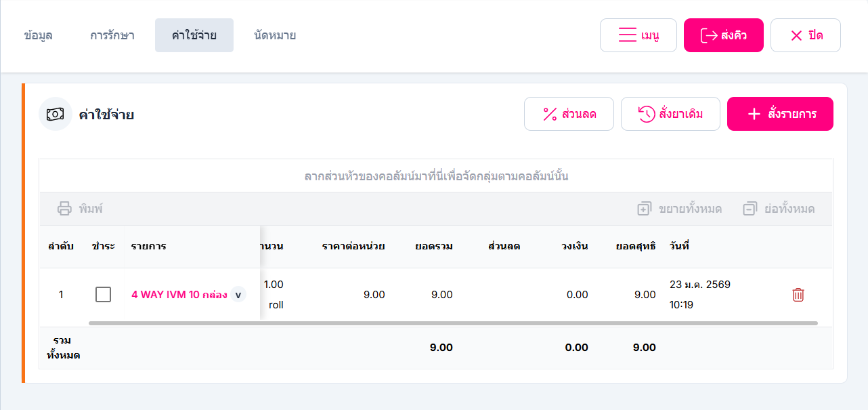Click the printer icon beside พิมพ์
The width and height of the screenshot is (868, 410).
[x=64, y=209]
